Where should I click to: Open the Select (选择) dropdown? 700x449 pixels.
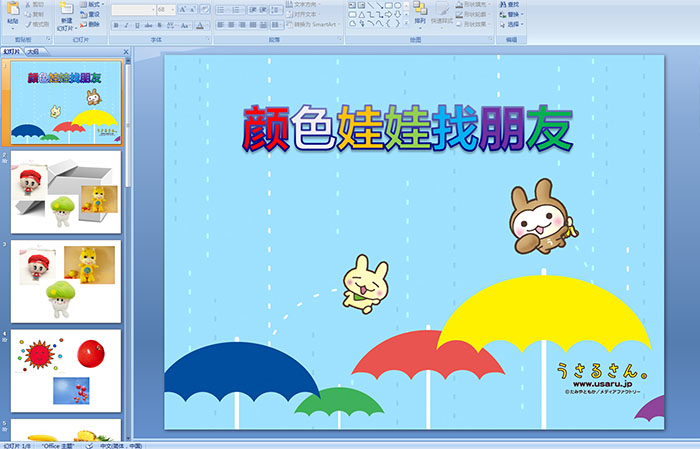click(512, 24)
